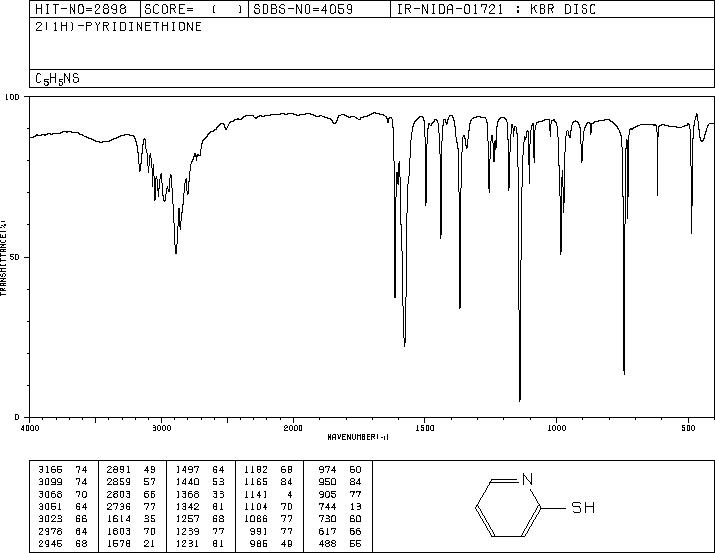Image resolution: width=715 pixels, height=553 pixels.
Task: Click the N atom in pyridine structure
Action: pos(527,479)
